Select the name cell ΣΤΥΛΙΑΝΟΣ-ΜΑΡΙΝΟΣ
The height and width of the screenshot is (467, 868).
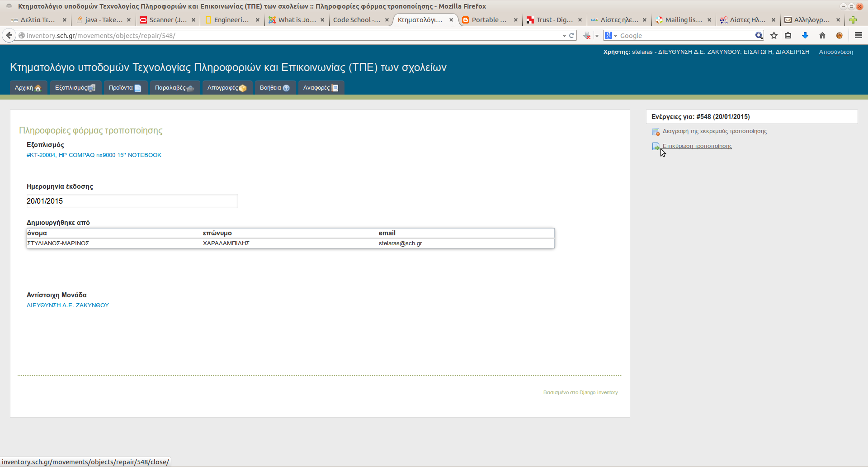pyautogui.click(x=58, y=243)
